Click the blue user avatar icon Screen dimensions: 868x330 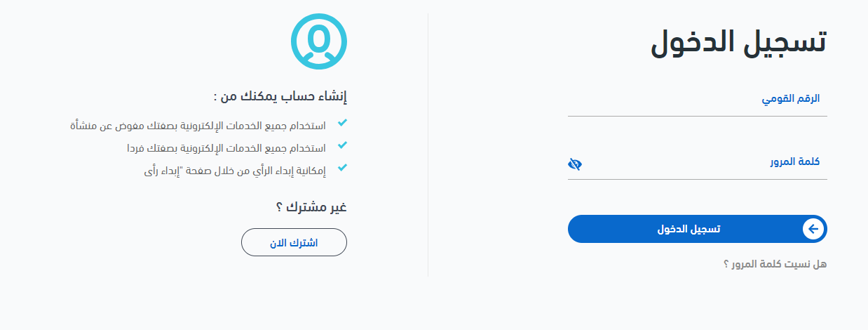point(319,41)
